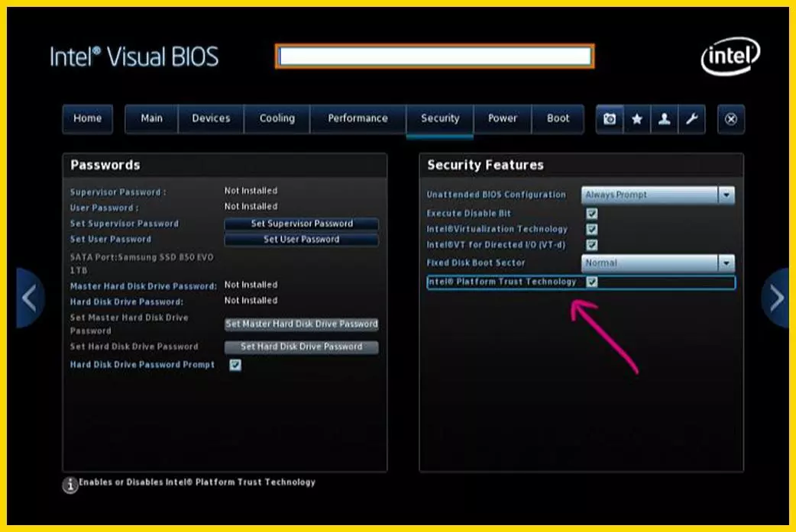Click Set Master Hard Disk Drive Password button
The height and width of the screenshot is (532, 796).
(302, 324)
